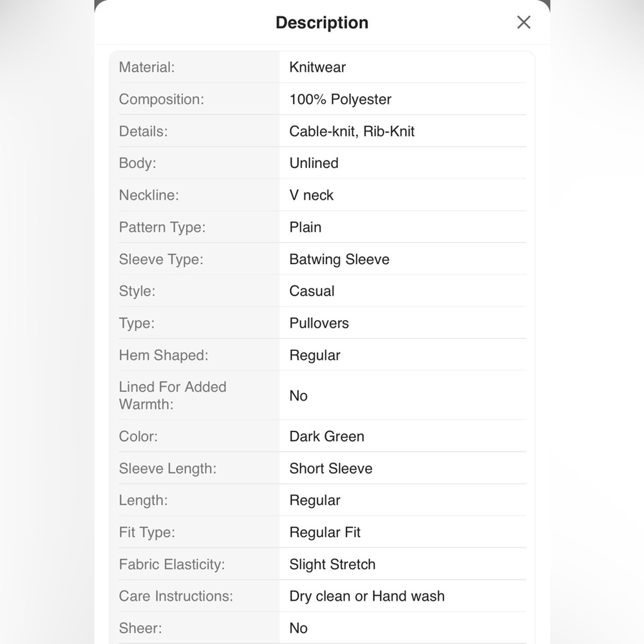
Task: Select the Details value Cable-knit, Rib-Knit
Action: click(352, 131)
